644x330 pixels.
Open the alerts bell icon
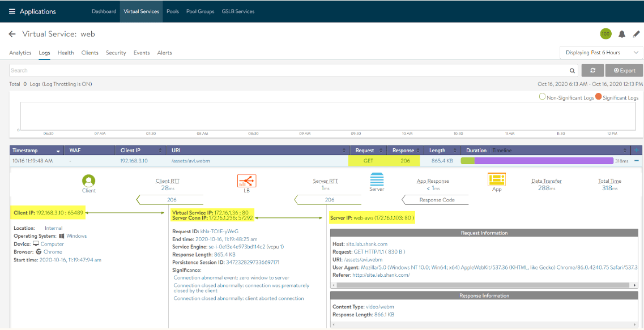click(x=622, y=34)
